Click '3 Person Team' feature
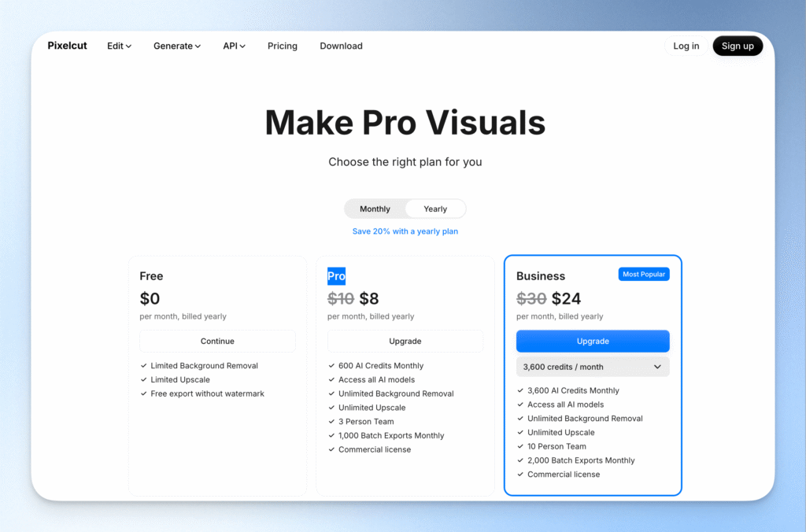Viewport: 806px width, 532px height. pos(366,422)
